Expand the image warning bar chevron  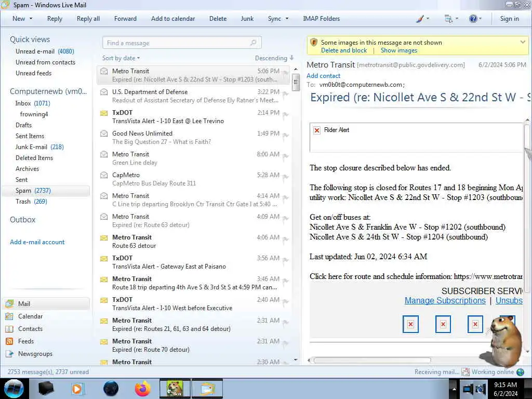[523, 42]
